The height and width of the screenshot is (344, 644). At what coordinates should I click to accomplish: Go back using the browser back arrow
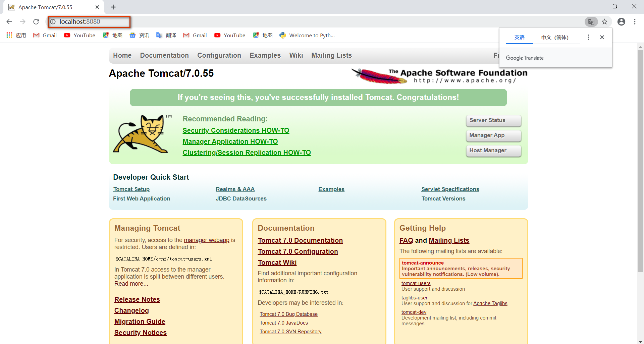[9, 22]
